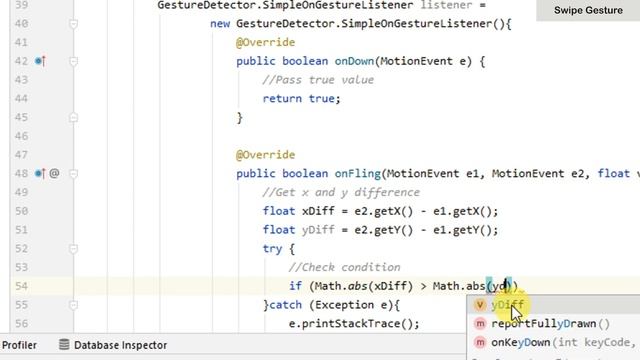This screenshot has height=360, width=640.
Task: Open the Database Inspector icon in bottom bar
Action: (x=64, y=344)
